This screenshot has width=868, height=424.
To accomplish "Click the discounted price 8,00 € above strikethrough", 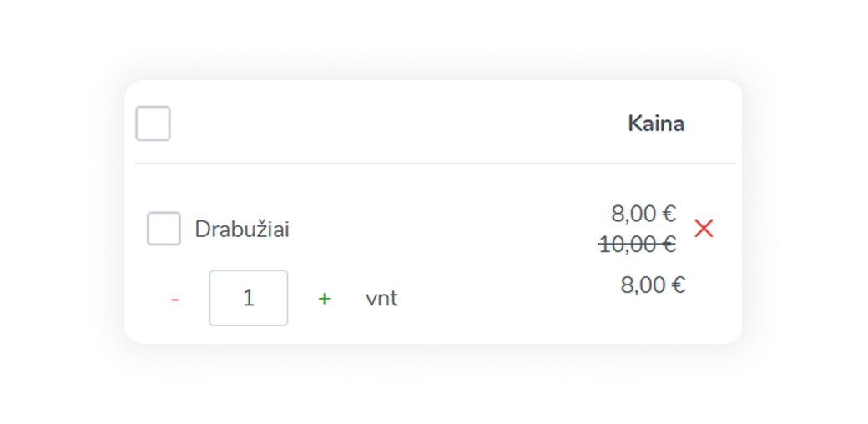I will point(643,215).
